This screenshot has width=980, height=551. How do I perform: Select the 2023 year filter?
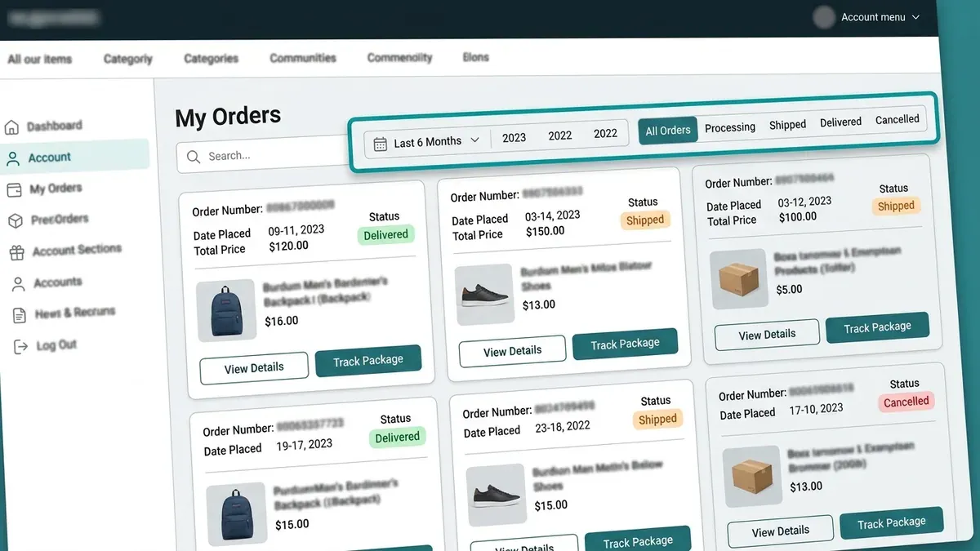click(x=514, y=138)
